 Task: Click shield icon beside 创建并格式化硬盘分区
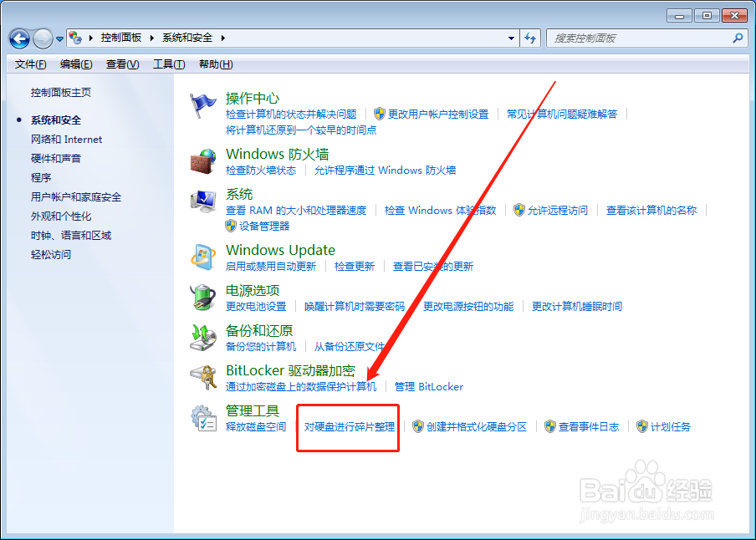[418, 426]
